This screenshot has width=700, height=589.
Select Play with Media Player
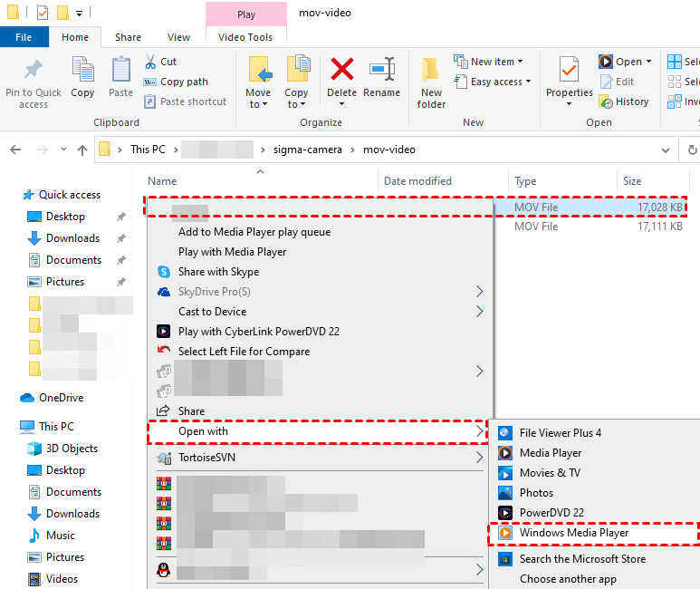point(232,252)
